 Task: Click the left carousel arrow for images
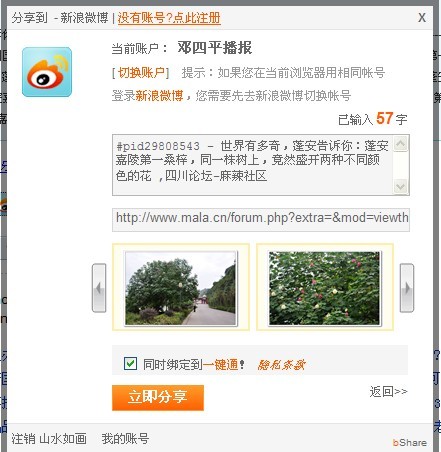pyautogui.click(x=99, y=288)
